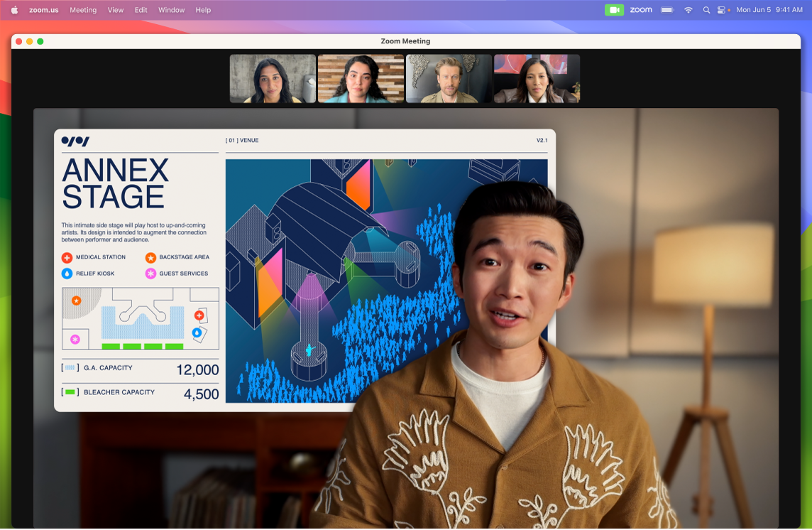Select the Guest Services legend icon
Image resolution: width=812 pixels, height=530 pixels.
click(150, 274)
